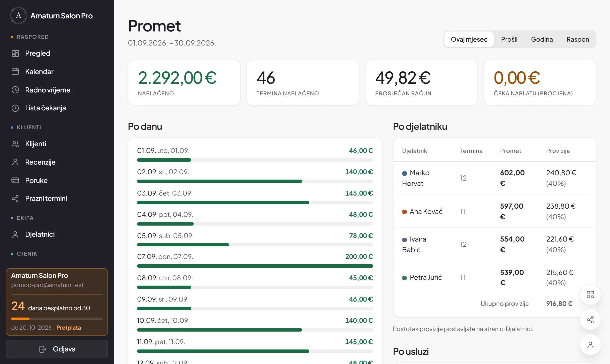
Task: Click Ivana Babić's purple color dot
Action: coord(404,240)
